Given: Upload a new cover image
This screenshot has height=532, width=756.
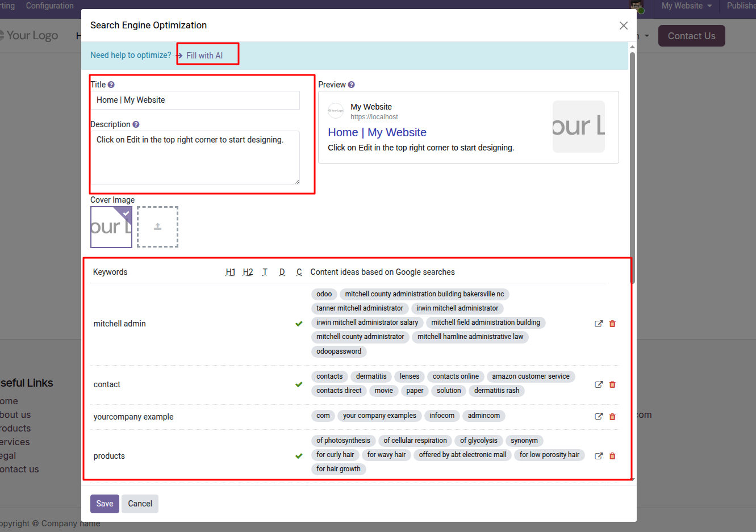Looking at the screenshot, I should 157,227.
